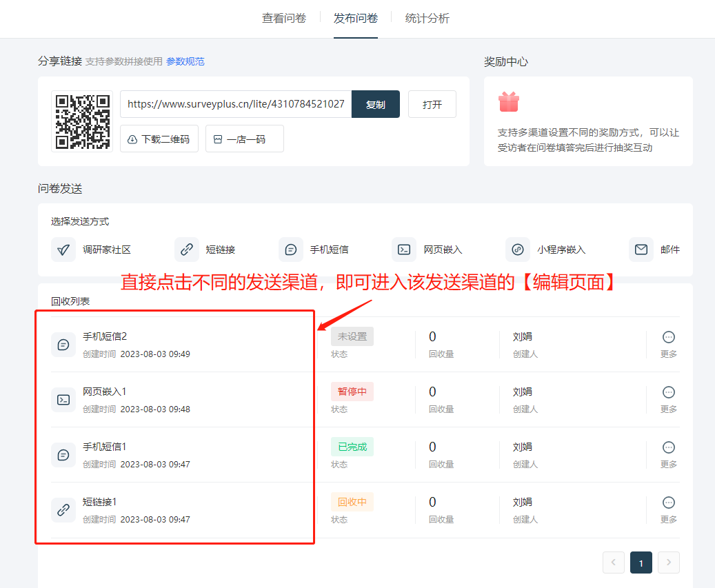The image size is (715, 588).
Task: Click the 手机短信 send method label
Action: coord(329,250)
